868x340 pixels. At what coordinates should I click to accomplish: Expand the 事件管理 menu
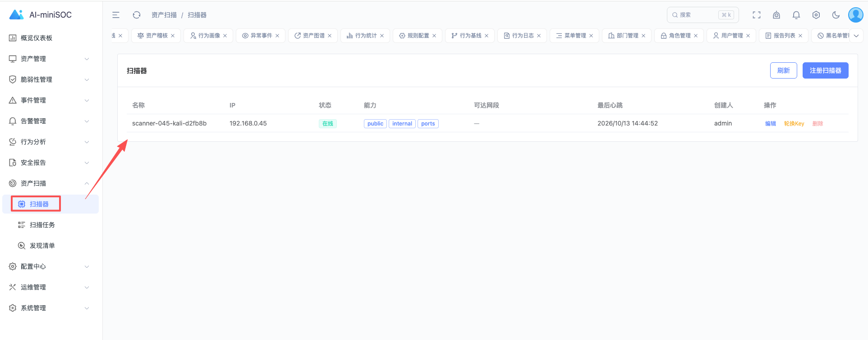(50, 100)
